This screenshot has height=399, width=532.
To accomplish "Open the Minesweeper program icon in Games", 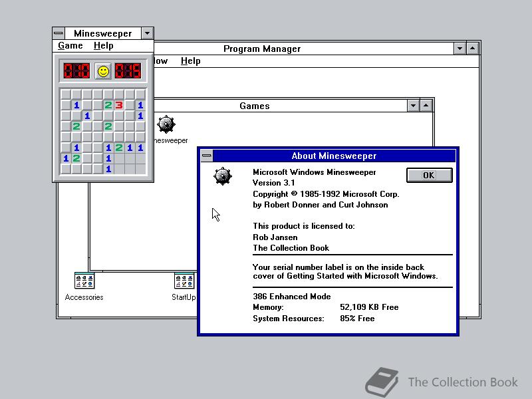I will click(166, 124).
